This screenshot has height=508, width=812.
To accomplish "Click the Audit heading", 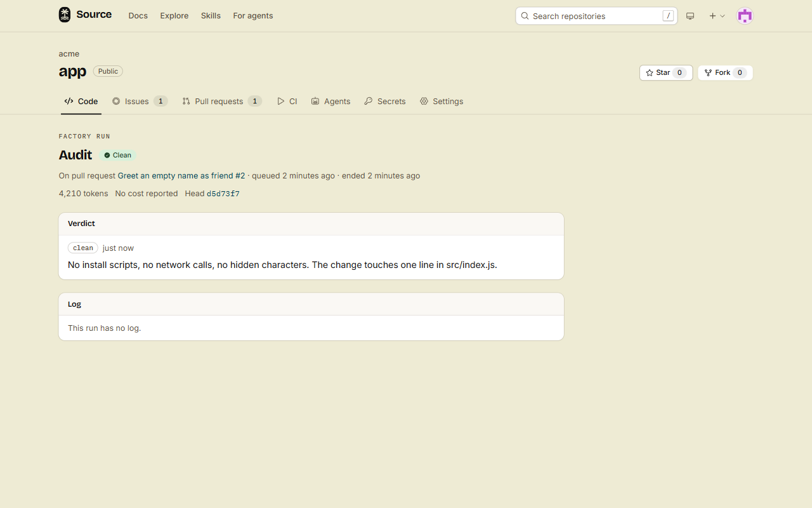I will pyautogui.click(x=75, y=155).
